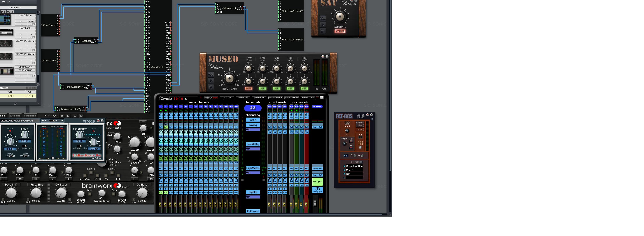
Task: Open the Rock Master sidebar dropdown arrow
Action: click(x=34, y=76)
